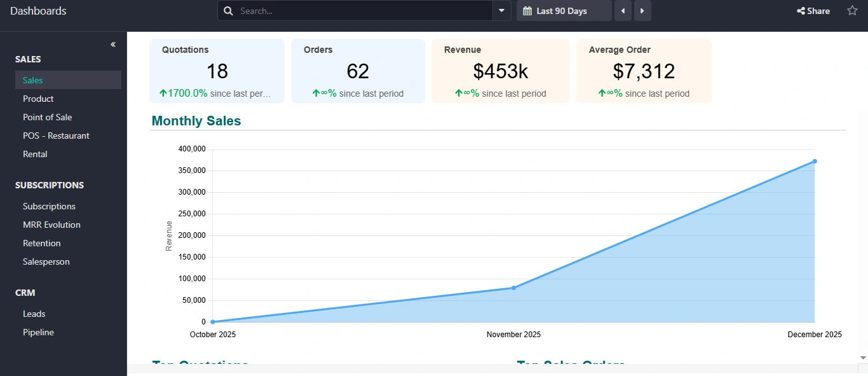Image resolution: width=868 pixels, height=376 pixels.
Task: Collapse the sidebar with double-chevron icon
Action: click(x=113, y=45)
